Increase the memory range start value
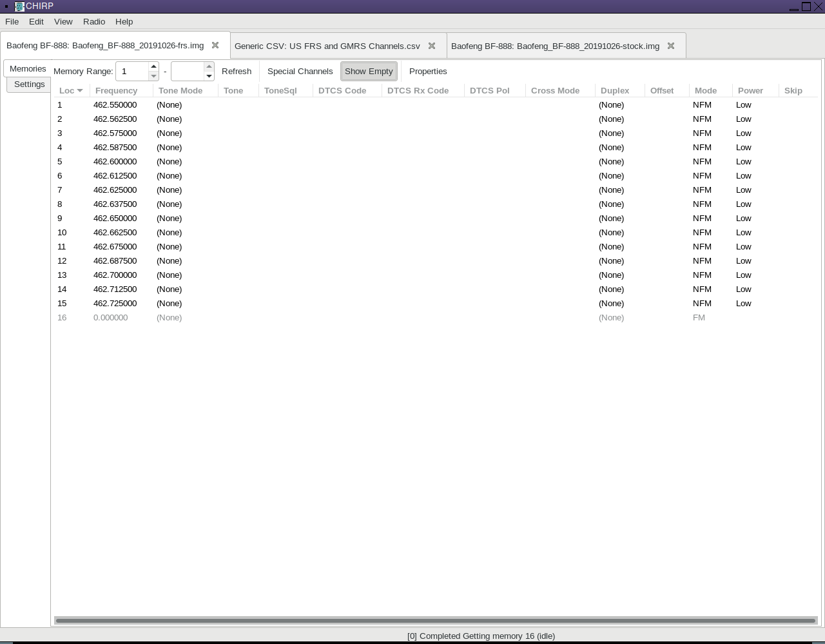This screenshot has width=825, height=644. [x=153, y=66]
